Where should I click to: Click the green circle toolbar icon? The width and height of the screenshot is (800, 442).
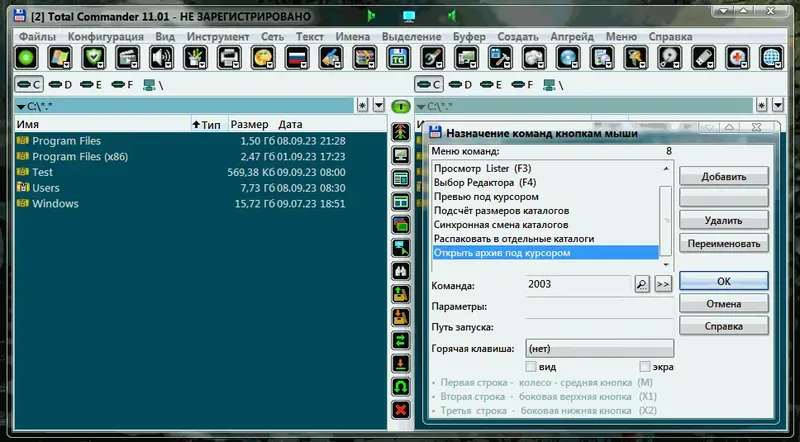[x=26, y=58]
